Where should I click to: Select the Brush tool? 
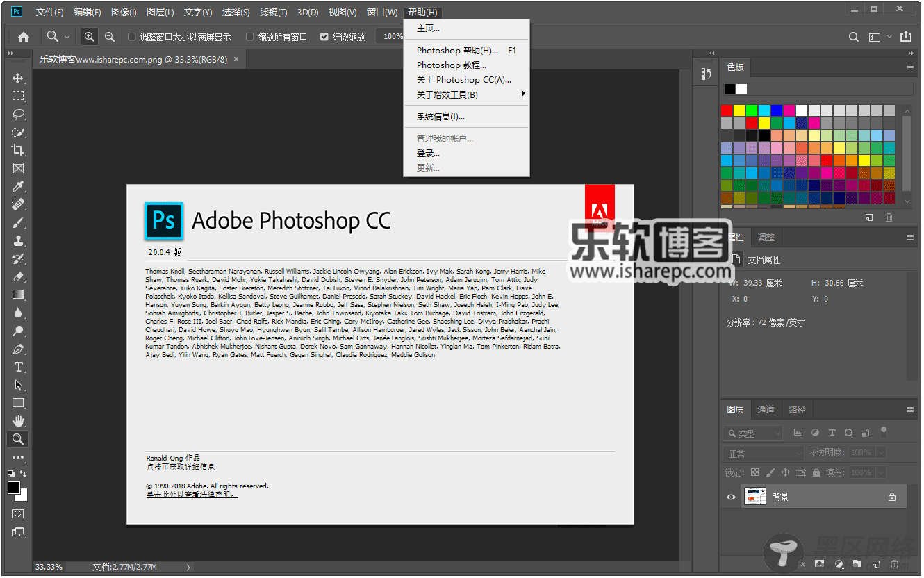tap(18, 222)
